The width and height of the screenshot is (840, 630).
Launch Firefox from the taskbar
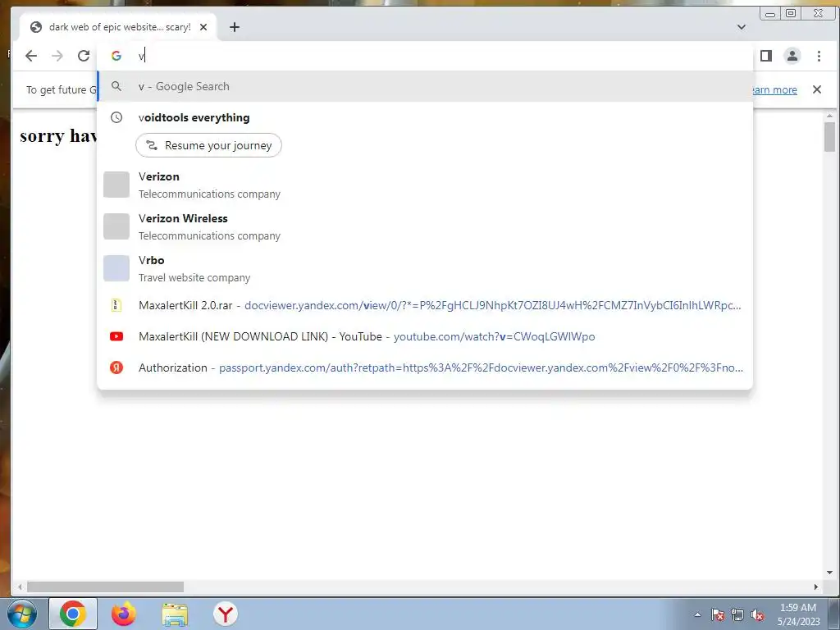pos(124,614)
